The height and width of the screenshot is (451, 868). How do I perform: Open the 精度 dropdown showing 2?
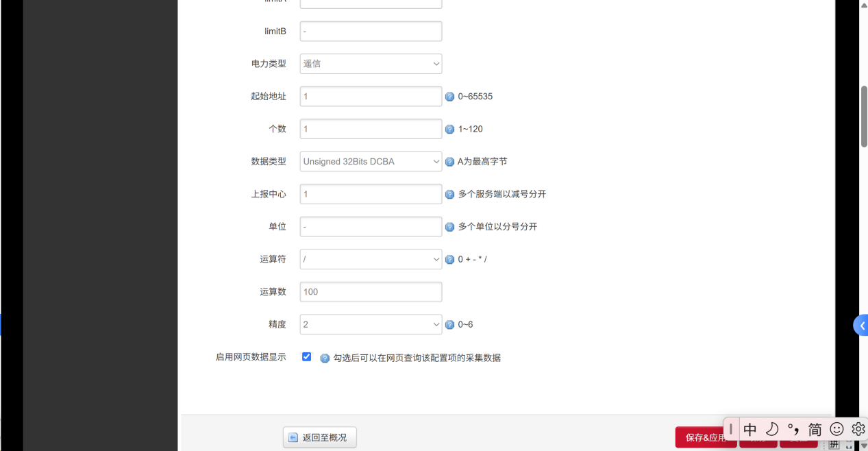(x=370, y=324)
